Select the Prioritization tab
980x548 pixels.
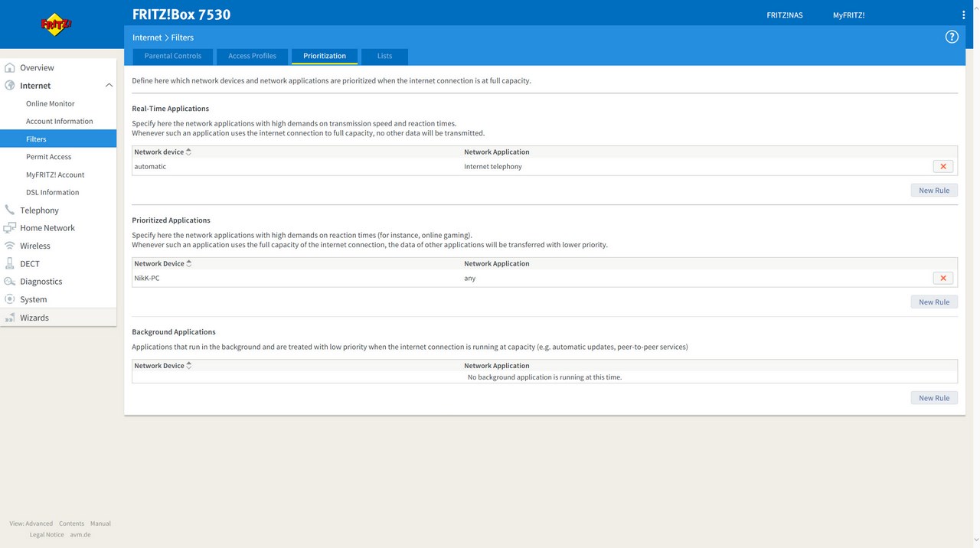[x=325, y=56]
